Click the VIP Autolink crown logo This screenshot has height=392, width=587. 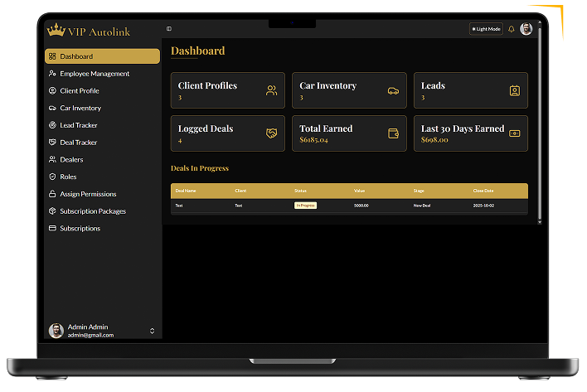pos(56,31)
